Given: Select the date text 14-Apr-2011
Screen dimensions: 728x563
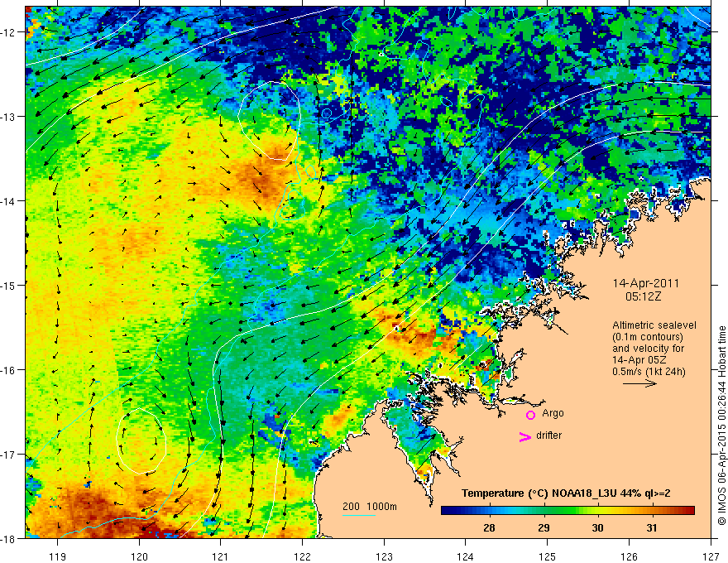Looking at the screenshot, I should point(646,283).
